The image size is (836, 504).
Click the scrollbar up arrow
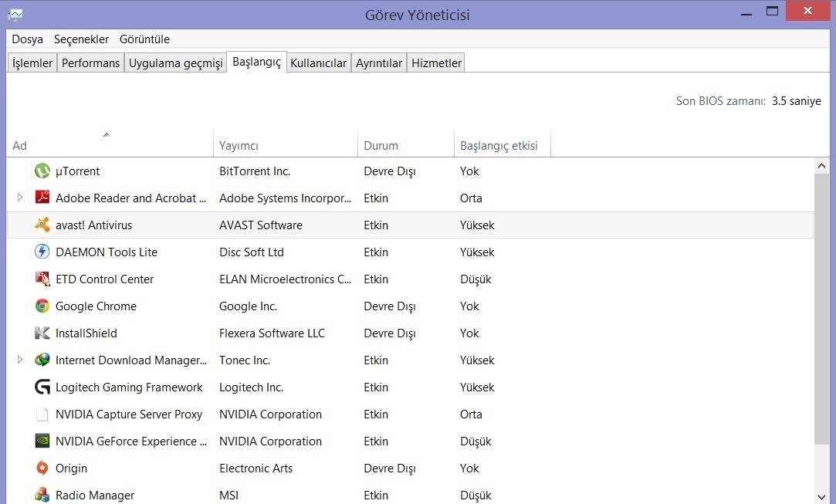[821, 166]
